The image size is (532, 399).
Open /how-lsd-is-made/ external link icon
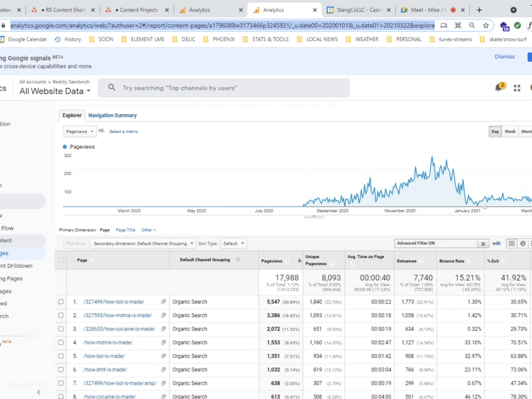[x=163, y=356]
